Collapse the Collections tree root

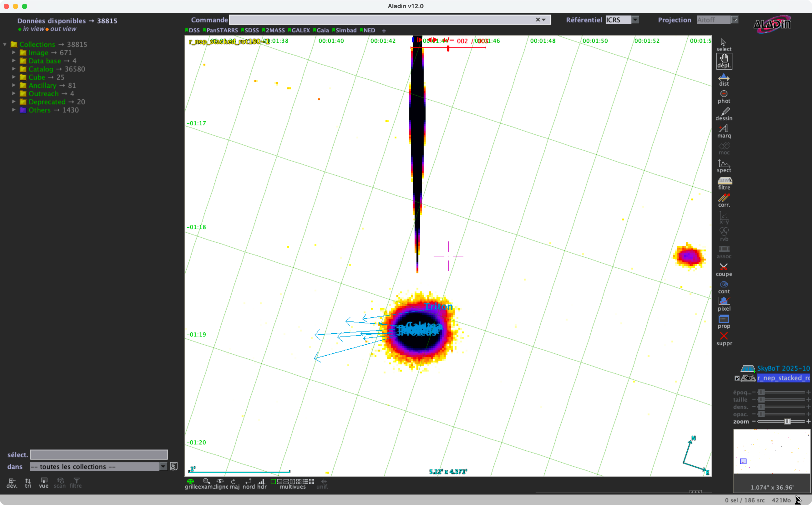[5, 44]
